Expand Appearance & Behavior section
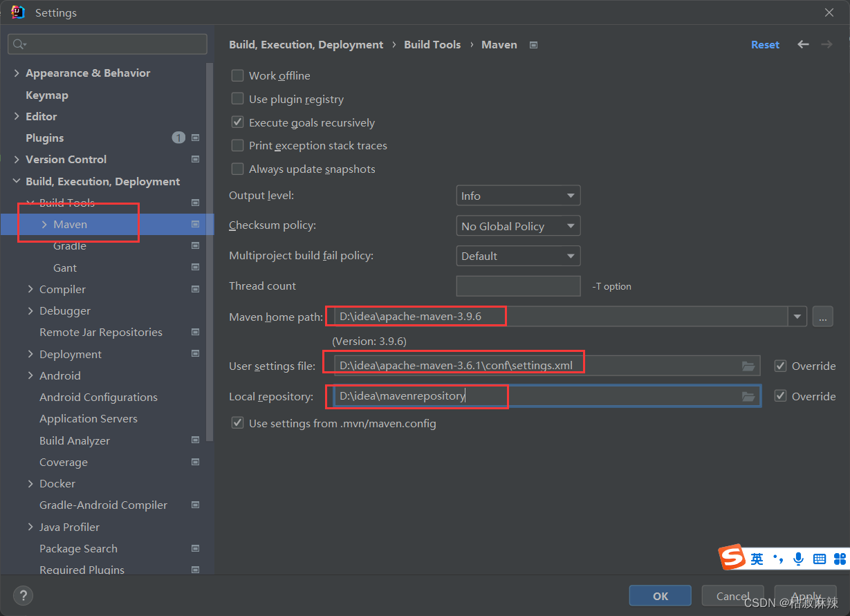The height and width of the screenshot is (616, 850). 17,73
